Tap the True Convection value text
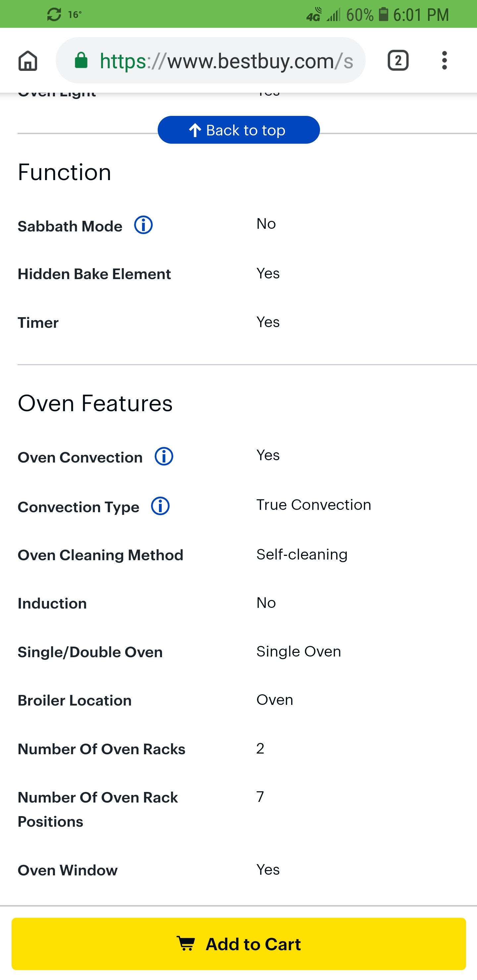This screenshot has width=477, height=980. [314, 505]
